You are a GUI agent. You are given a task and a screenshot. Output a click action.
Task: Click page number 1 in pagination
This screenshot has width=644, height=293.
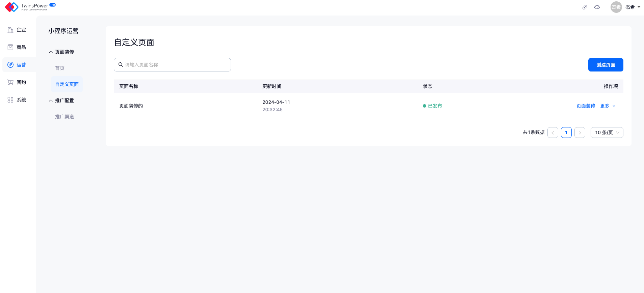(x=566, y=133)
